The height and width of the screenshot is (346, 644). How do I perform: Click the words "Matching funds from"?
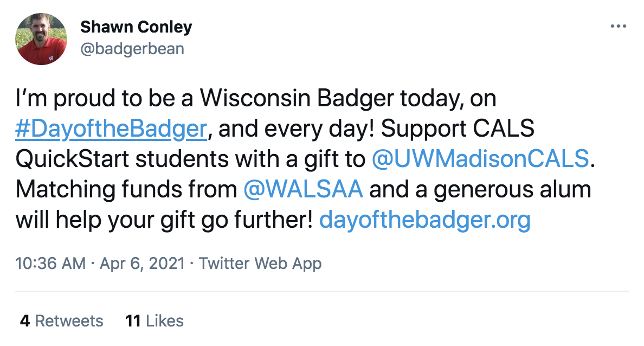click(x=126, y=190)
